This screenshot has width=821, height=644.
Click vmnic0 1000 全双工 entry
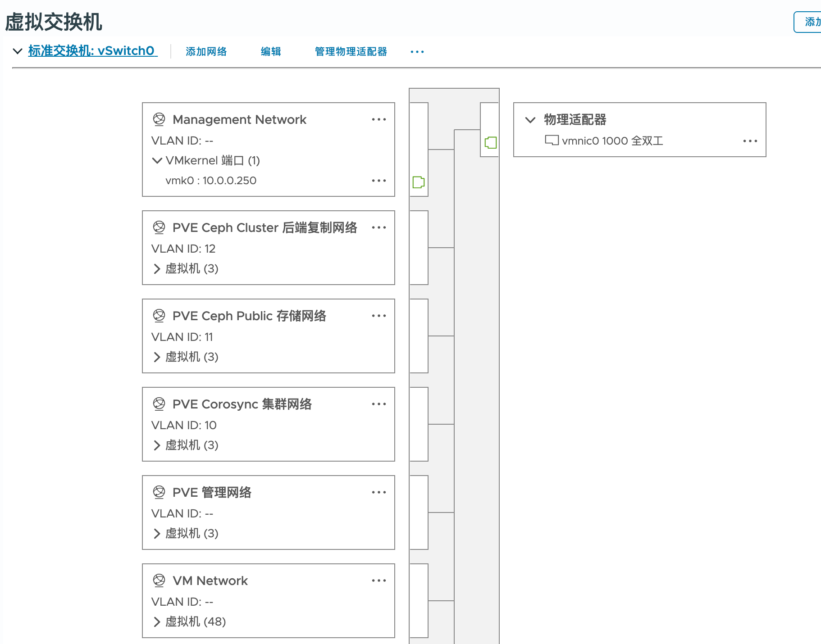click(612, 141)
